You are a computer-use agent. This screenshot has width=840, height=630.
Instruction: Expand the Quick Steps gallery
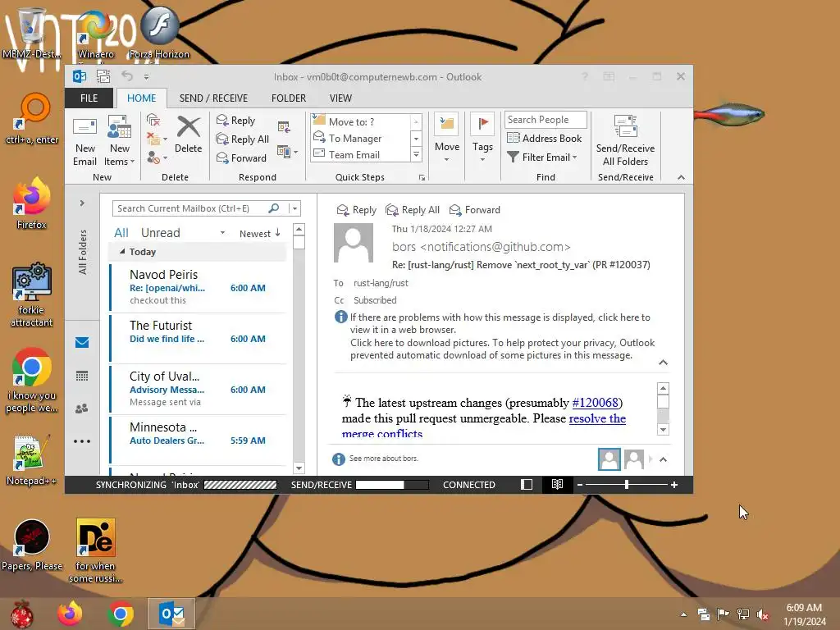tap(416, 155)
